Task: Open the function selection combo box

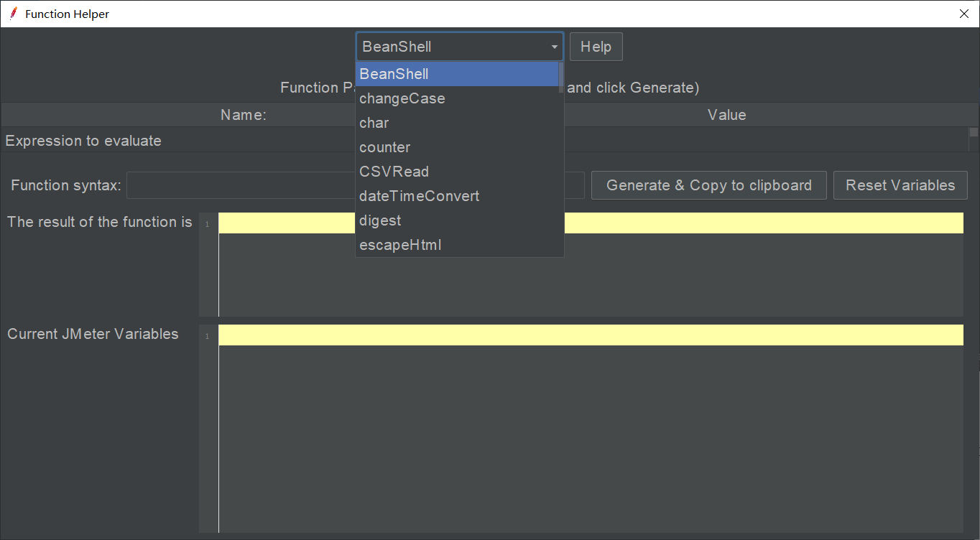Action: (460, 47)
